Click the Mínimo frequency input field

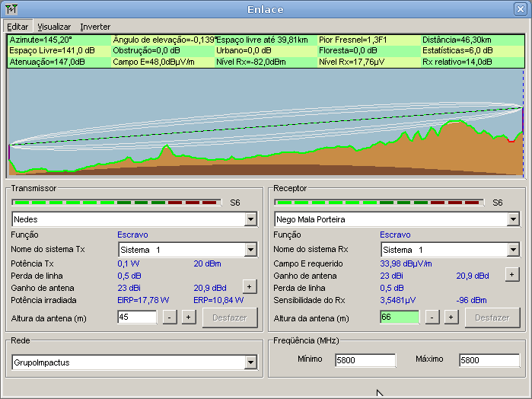365,360
